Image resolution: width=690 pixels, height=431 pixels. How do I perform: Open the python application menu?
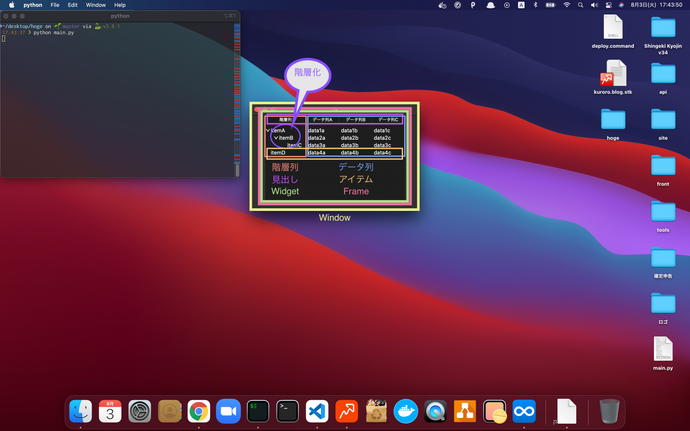click(33, 5)
